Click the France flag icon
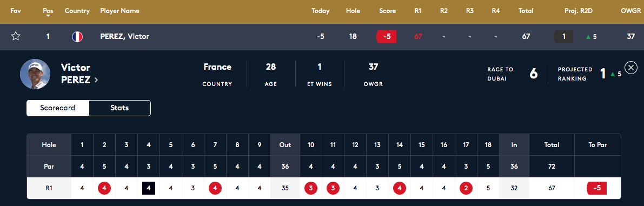Screen dimensions: 644x206 coord(77,37)
